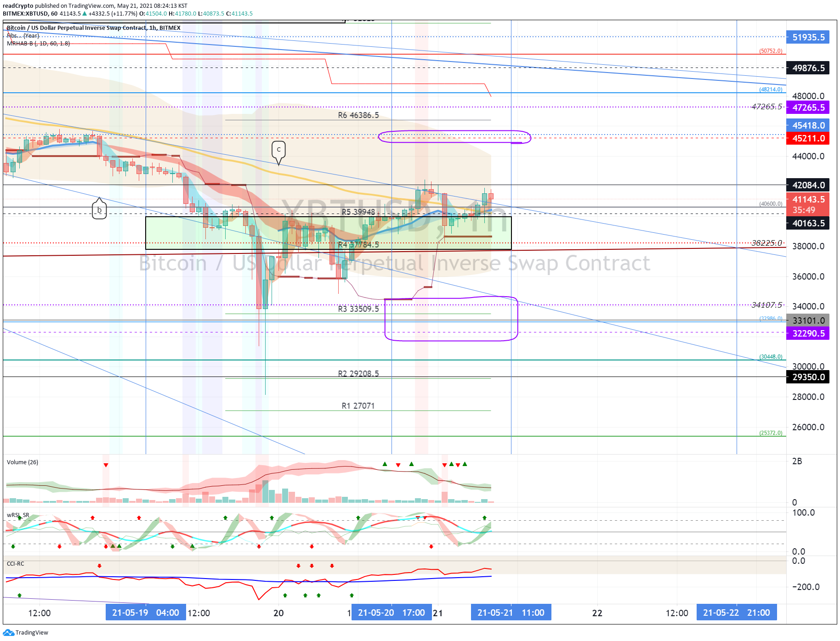Click the (40600.0) gray level label
Viewport: 840px width, 641px height.
[x=771, y=204]
